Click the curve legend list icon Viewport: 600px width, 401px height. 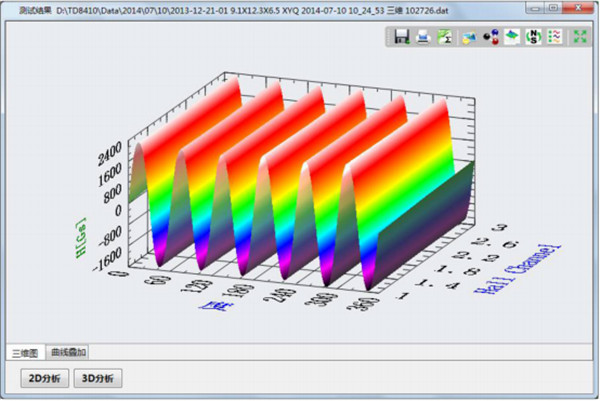tap(554, 37)
